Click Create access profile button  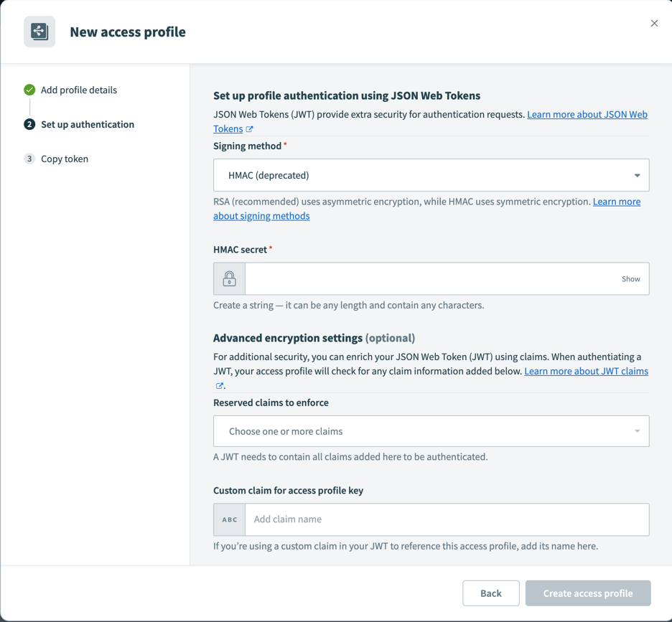point(588,593)
